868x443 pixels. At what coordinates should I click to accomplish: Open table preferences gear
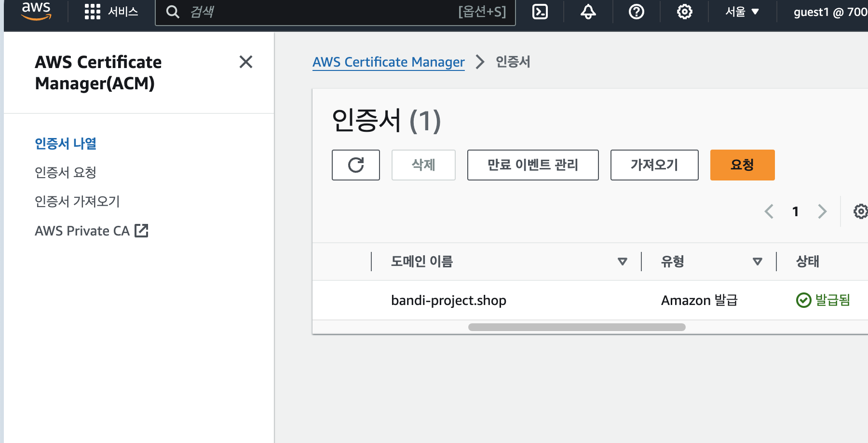click(x=860, y=211)
